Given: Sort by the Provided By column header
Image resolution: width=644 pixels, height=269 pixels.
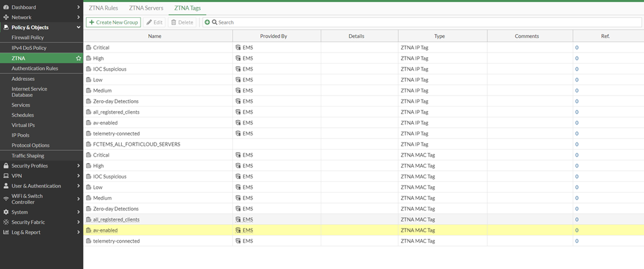Looking at the screenshot, I should click(x=277, y=36).
